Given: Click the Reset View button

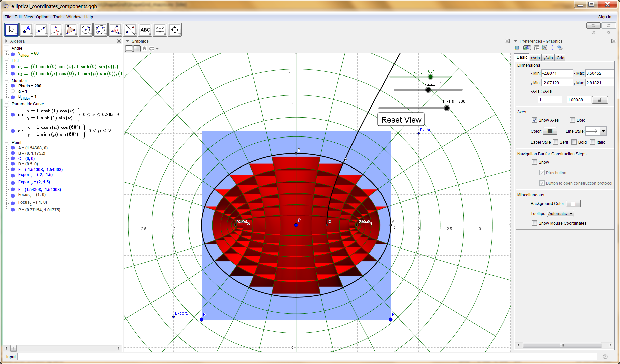Looking at the screenshot, I should click(401, 120).
